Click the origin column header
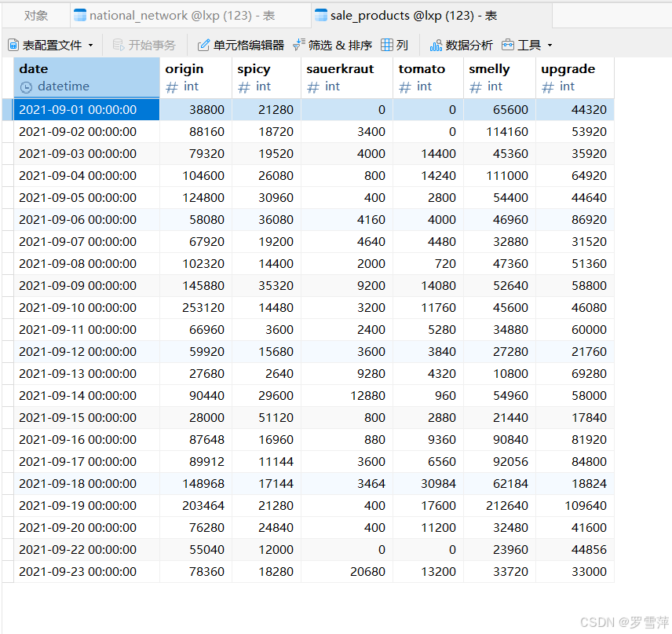Image resolution: width=672 pixels, height=634 pixels. 195,78
